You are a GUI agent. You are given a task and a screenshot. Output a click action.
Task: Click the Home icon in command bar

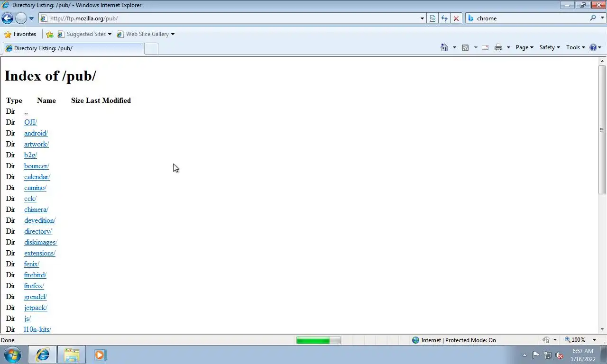pyautogui.click(x=444, y=47)
